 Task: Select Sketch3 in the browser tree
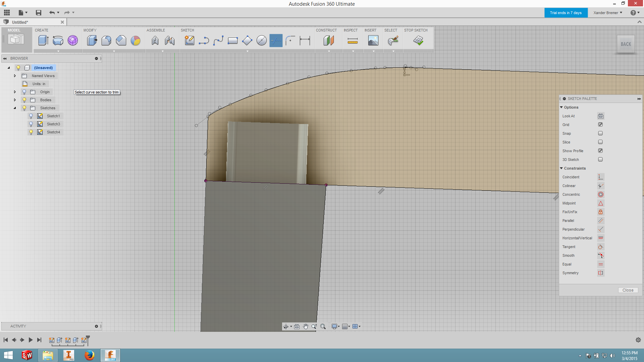(x=53, y=124)
